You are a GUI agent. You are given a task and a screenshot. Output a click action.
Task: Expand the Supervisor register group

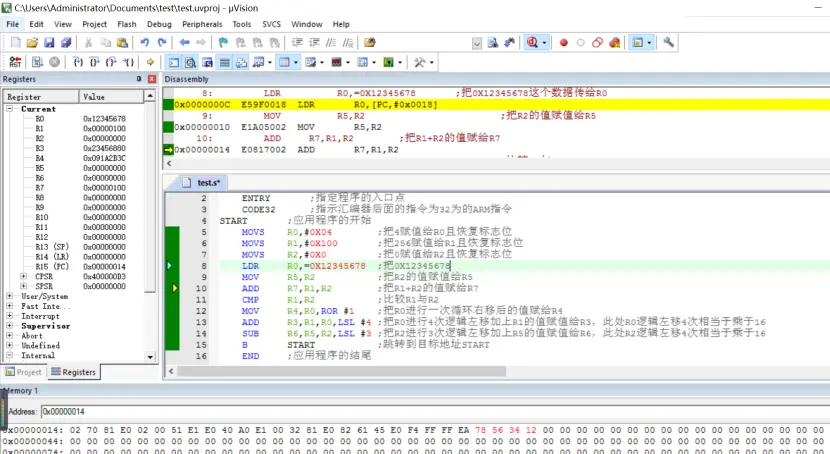10,326
